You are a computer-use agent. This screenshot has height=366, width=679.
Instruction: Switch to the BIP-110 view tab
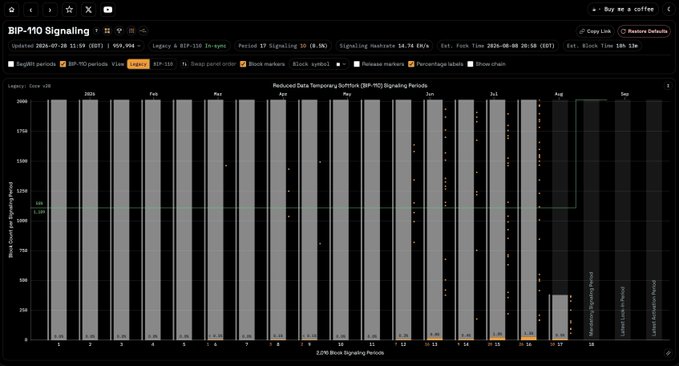[x=163, y=64]
